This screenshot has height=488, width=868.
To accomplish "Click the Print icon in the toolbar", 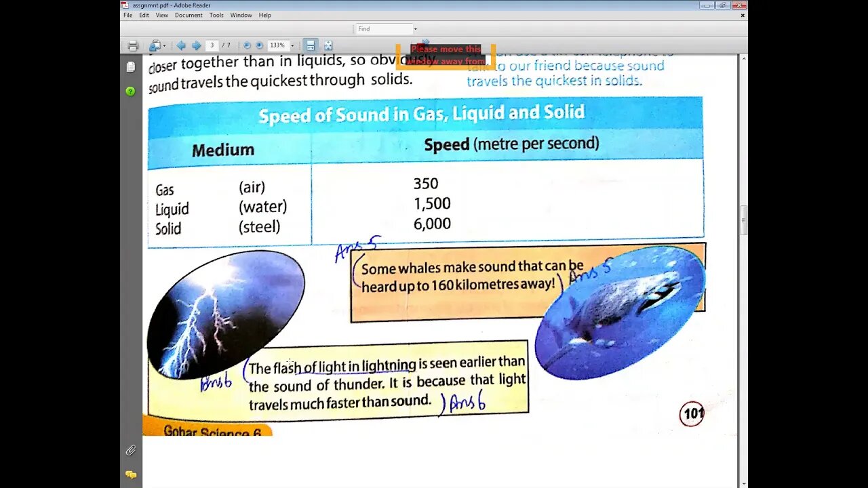I will (x=133, y=45).
